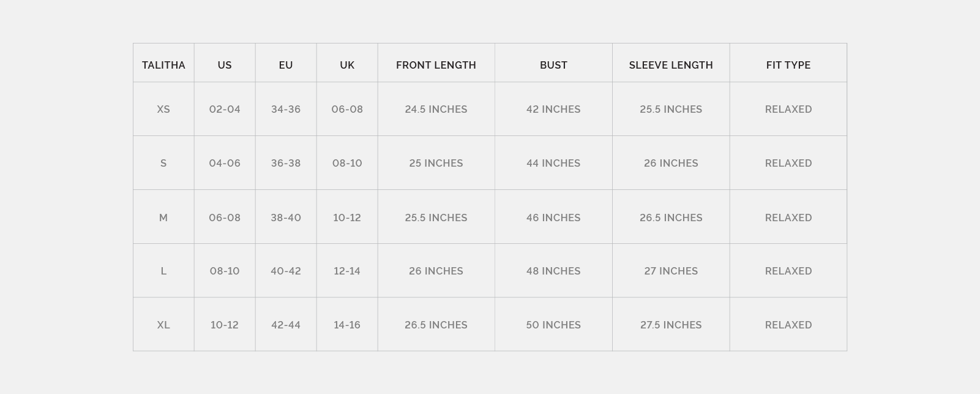Screen dimensions: 980x394
Task: Click the XS size row label
Action: (x=163, y=109)
